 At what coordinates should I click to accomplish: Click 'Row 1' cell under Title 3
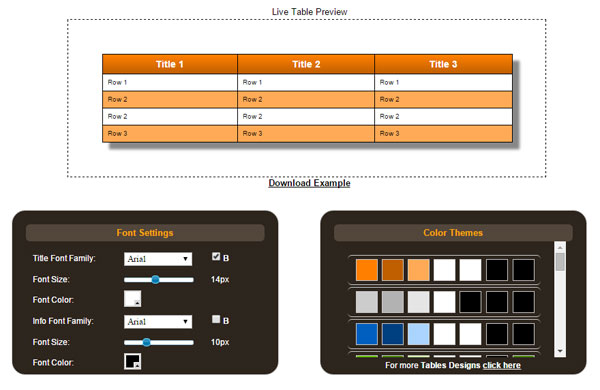pyautogui.click(x=443, y=82)
